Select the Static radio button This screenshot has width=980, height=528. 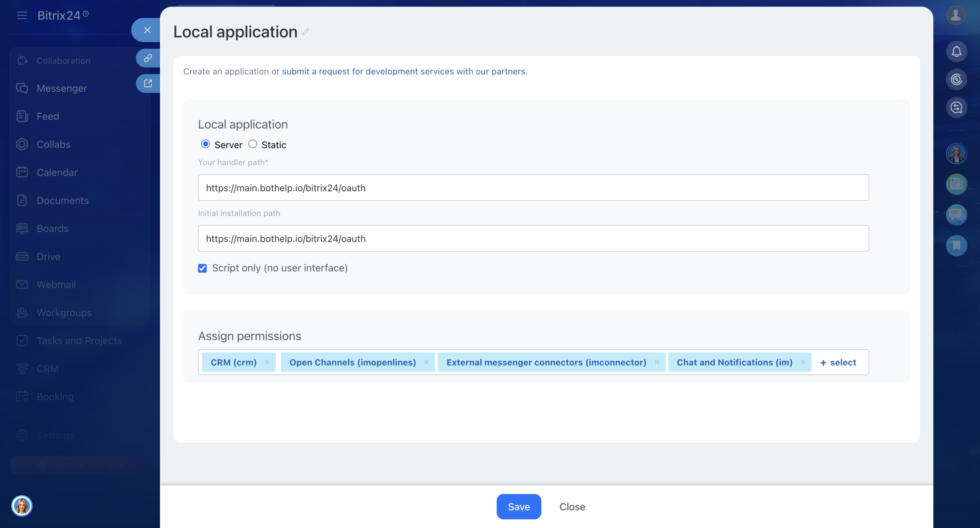[253, 144]
